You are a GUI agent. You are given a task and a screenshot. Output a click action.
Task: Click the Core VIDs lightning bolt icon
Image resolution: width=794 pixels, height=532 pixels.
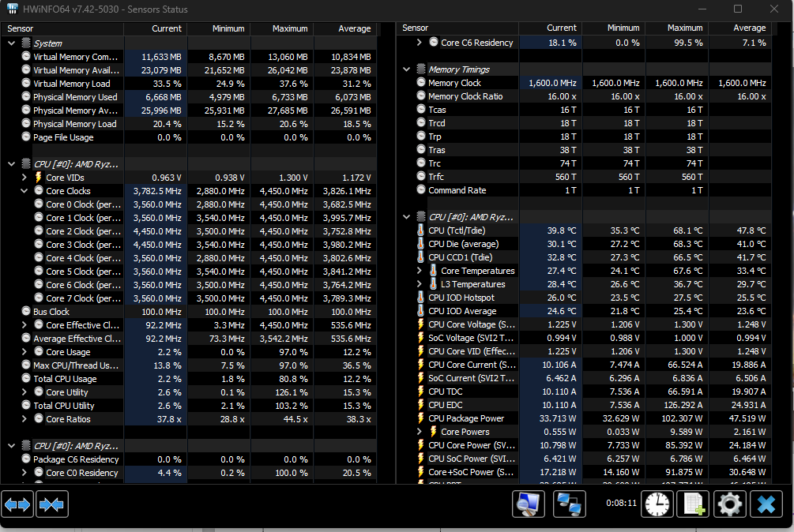point(39,178)
